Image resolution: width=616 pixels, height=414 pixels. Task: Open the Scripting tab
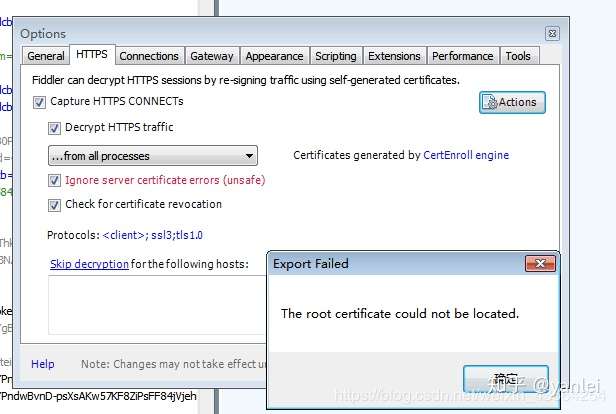(335, 56)
